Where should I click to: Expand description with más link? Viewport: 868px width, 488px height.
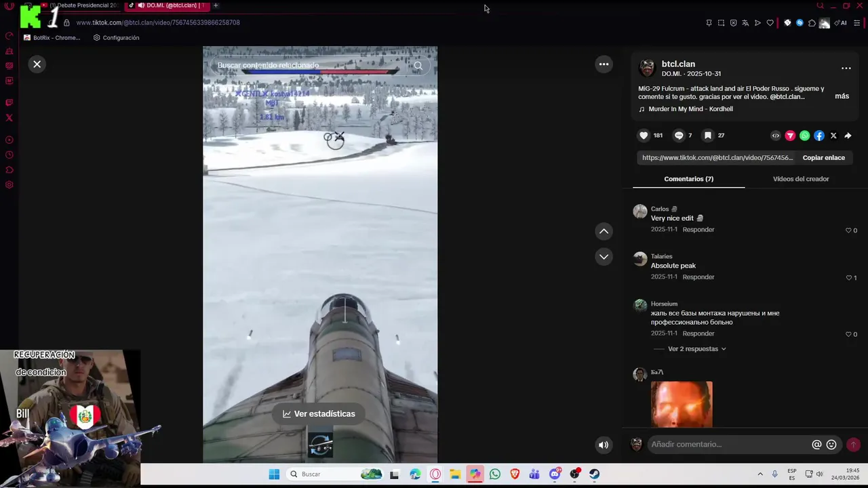[842, 96]
